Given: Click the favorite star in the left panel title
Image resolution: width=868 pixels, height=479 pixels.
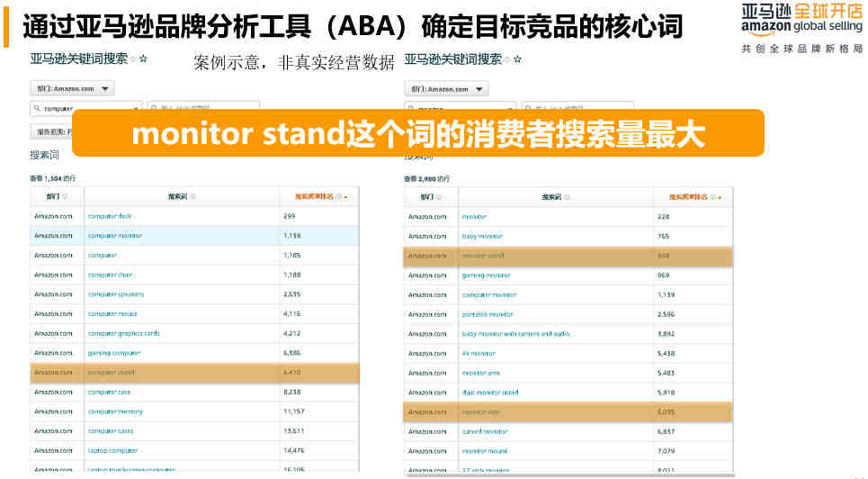Looking at the screenshot, I should click(x=144, y=59).
